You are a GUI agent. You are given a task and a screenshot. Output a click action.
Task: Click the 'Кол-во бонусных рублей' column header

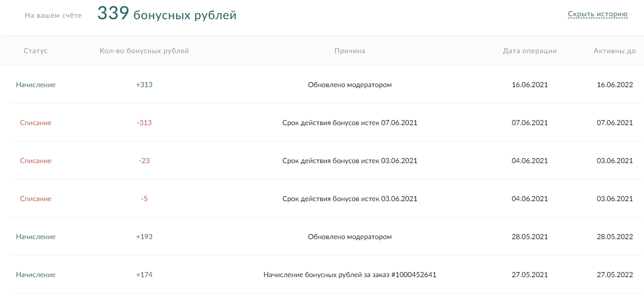pos(144,51)
